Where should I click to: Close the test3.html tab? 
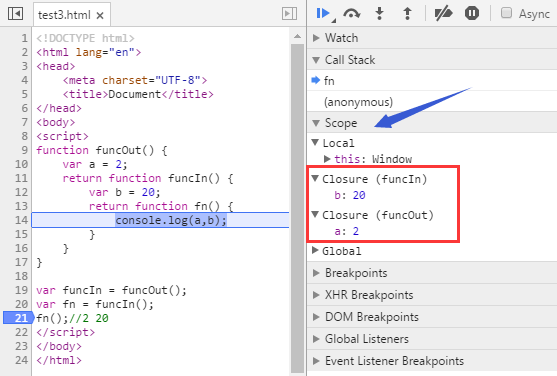coord(100,15)
